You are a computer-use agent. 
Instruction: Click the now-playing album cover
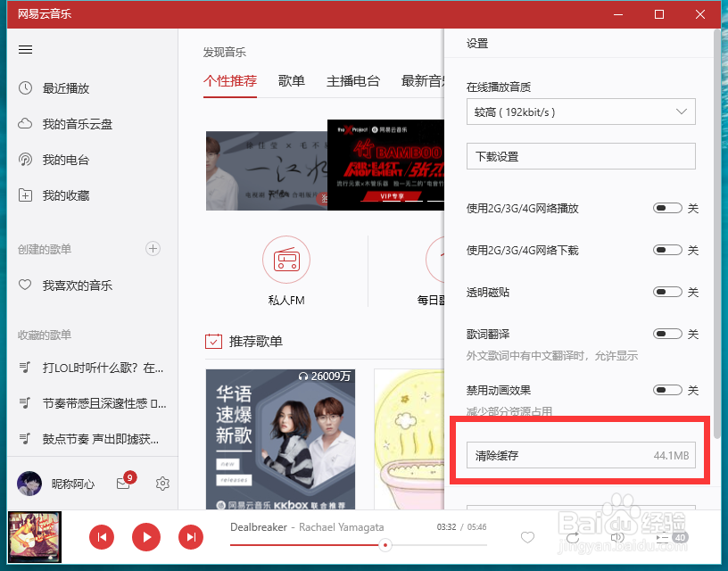pos(35,537)
